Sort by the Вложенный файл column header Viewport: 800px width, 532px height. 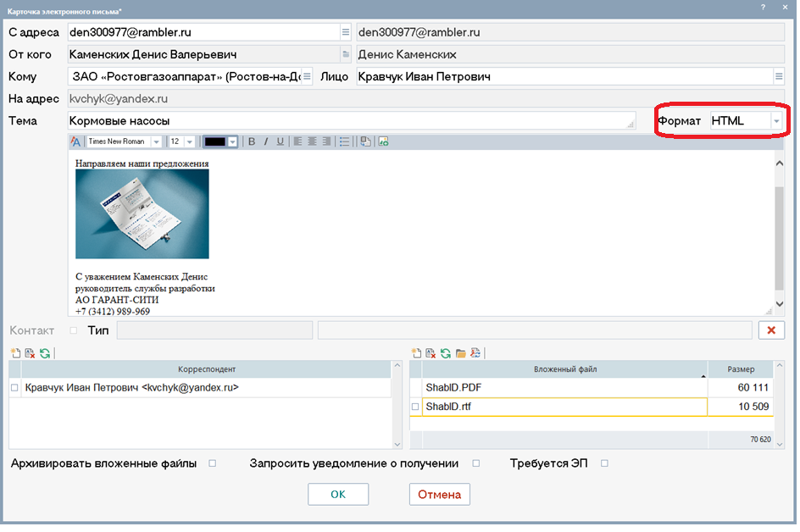564,369
